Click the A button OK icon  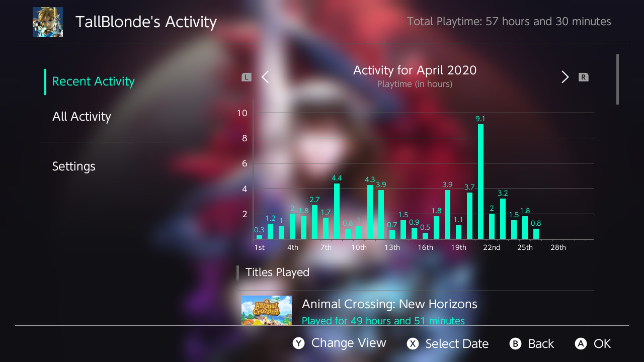pos(581,344)
